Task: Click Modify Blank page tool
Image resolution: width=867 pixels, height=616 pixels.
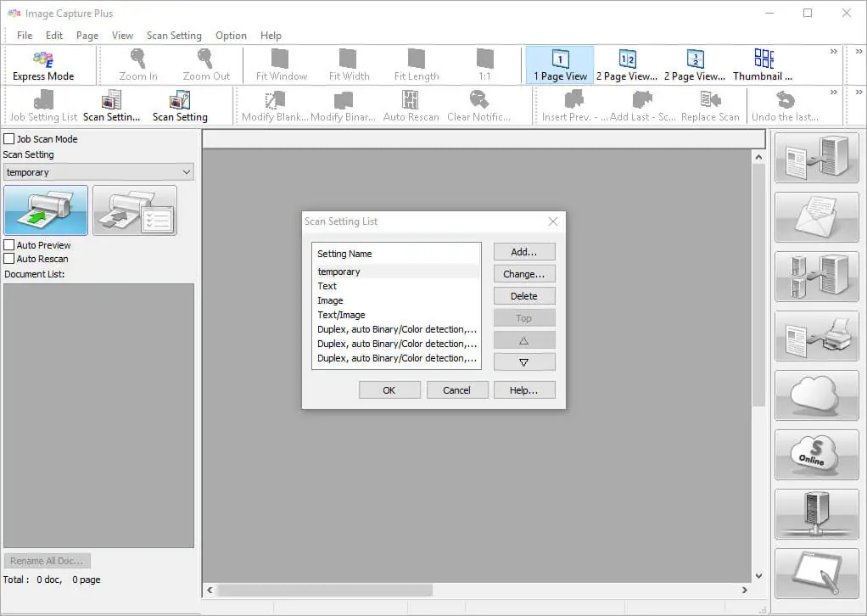Action: [274, 106]
